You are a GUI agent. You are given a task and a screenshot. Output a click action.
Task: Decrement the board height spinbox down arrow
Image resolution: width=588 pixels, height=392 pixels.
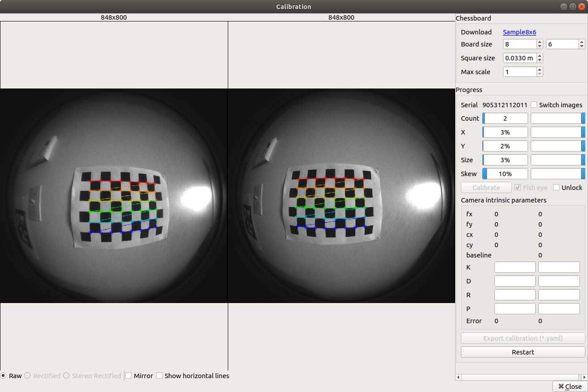tap(582, 46)
